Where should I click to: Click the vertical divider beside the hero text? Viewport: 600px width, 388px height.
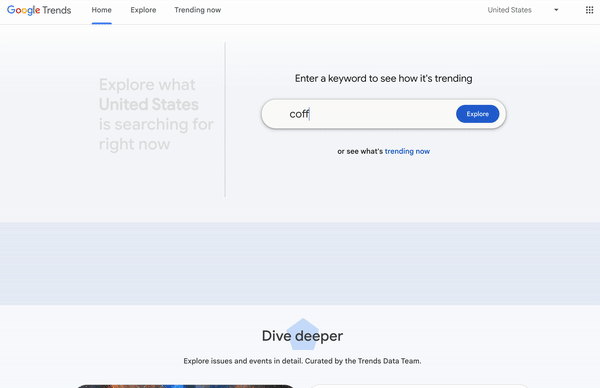[x=225, y=120]
